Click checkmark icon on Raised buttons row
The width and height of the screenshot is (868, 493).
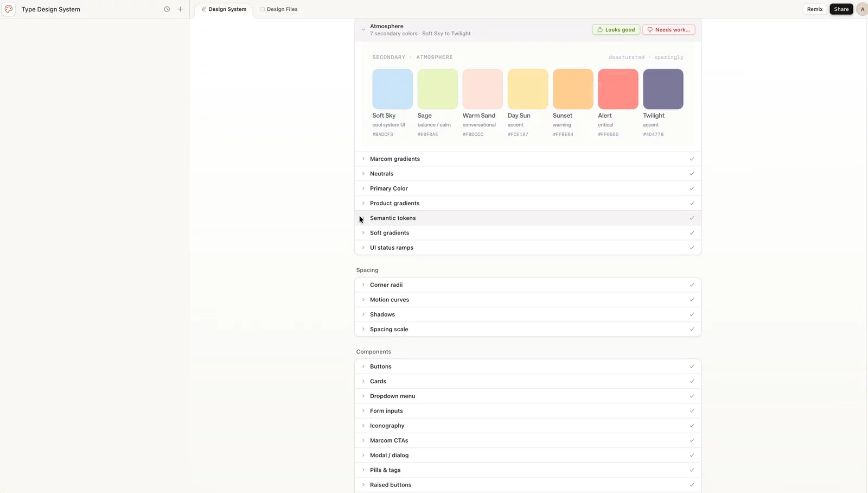692,485
